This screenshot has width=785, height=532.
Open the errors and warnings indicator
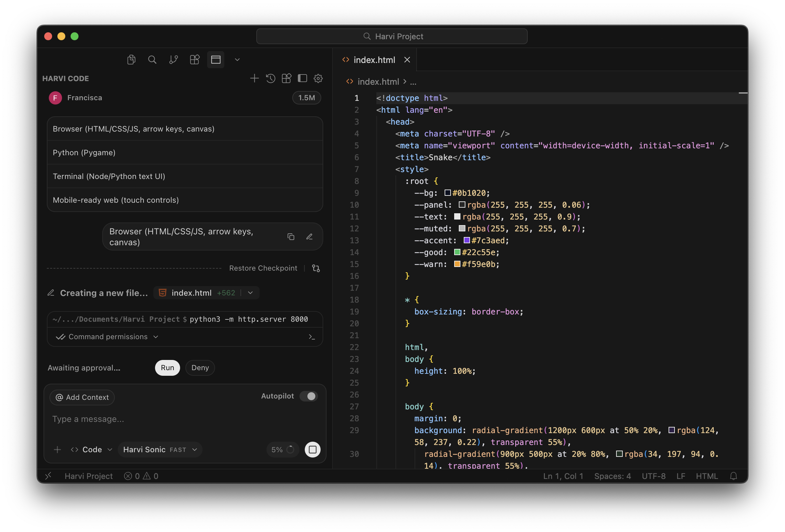pyautogui.click(x=141, y=476)
